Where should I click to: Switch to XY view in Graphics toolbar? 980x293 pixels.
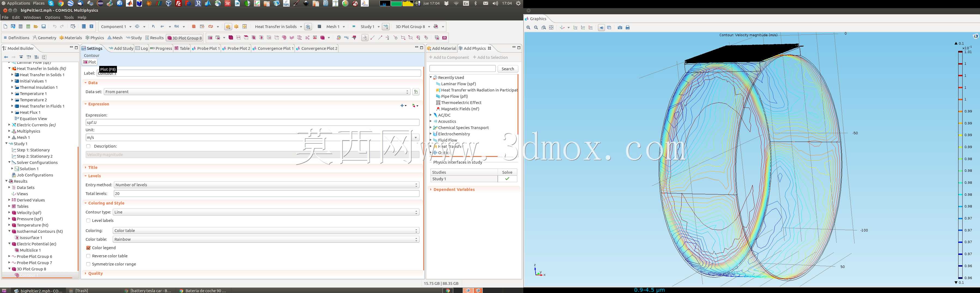(575, 28)
